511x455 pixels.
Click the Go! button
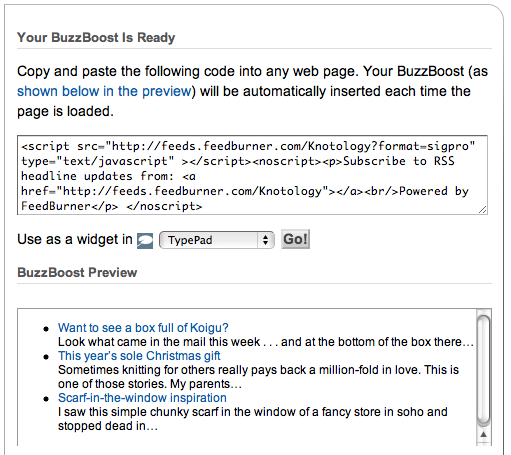(x=295, y=239)
